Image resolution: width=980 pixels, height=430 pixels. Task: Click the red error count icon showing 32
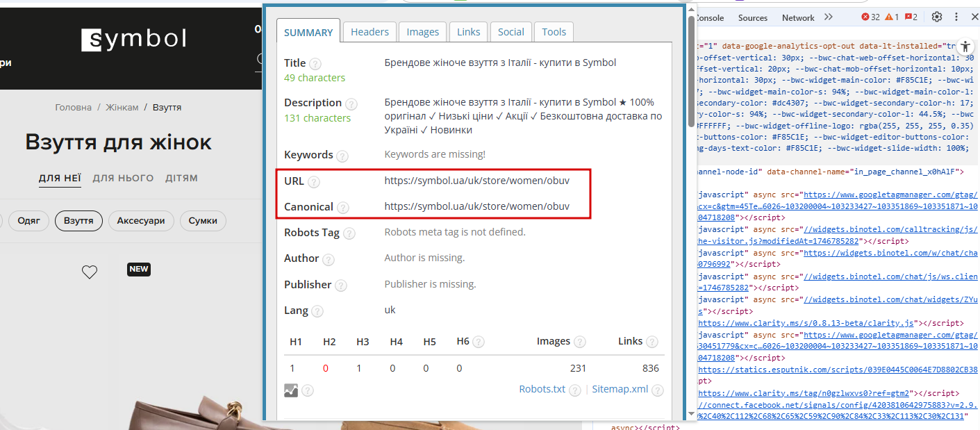[871, 17]
